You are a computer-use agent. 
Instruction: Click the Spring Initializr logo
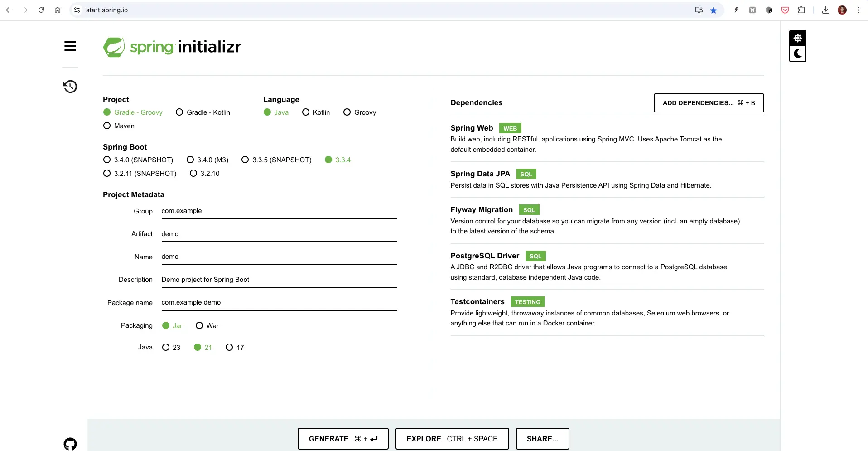[x=172, y=47]
